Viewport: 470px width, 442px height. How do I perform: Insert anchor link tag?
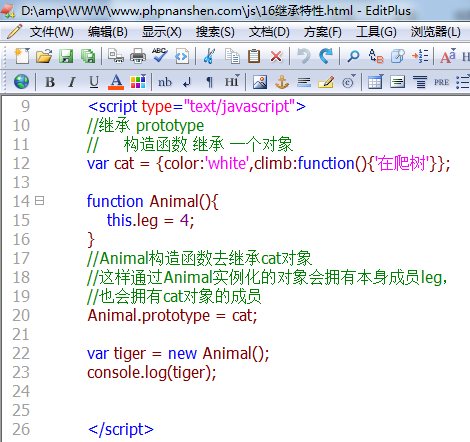pos(282,82)
